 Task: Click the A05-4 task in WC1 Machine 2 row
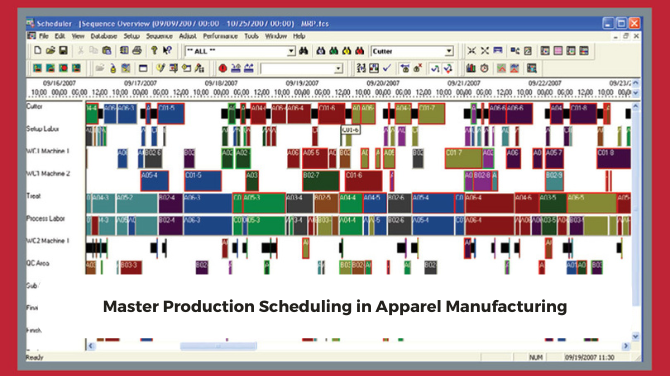[x=155, y=181]
